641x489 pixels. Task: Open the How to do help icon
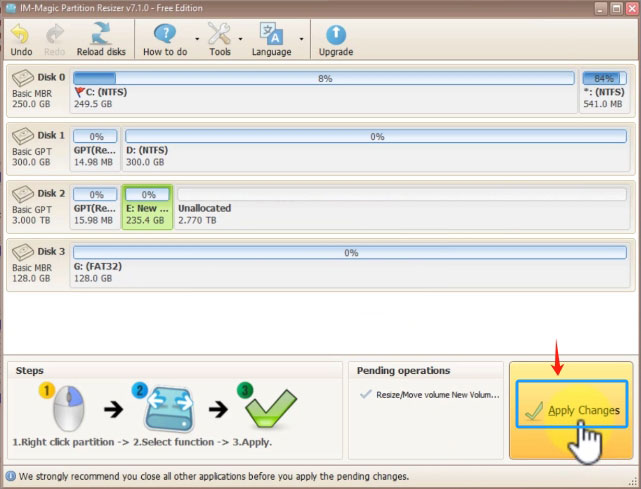click(165, 34)
